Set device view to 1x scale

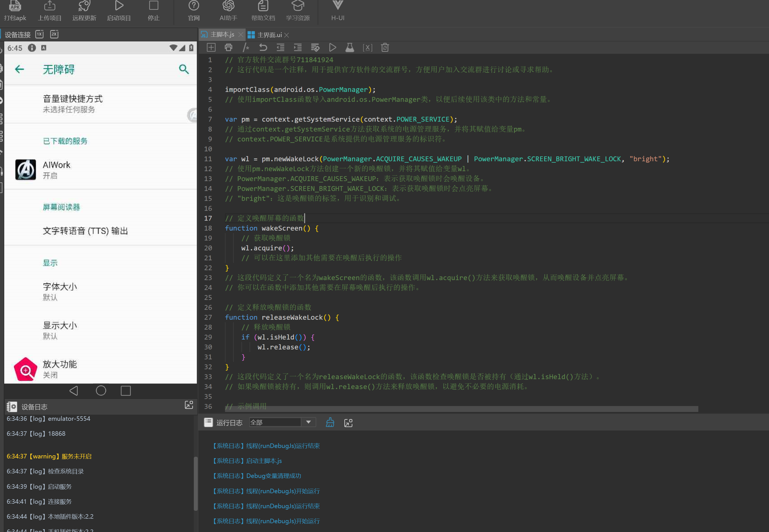(x=40, y=34)
